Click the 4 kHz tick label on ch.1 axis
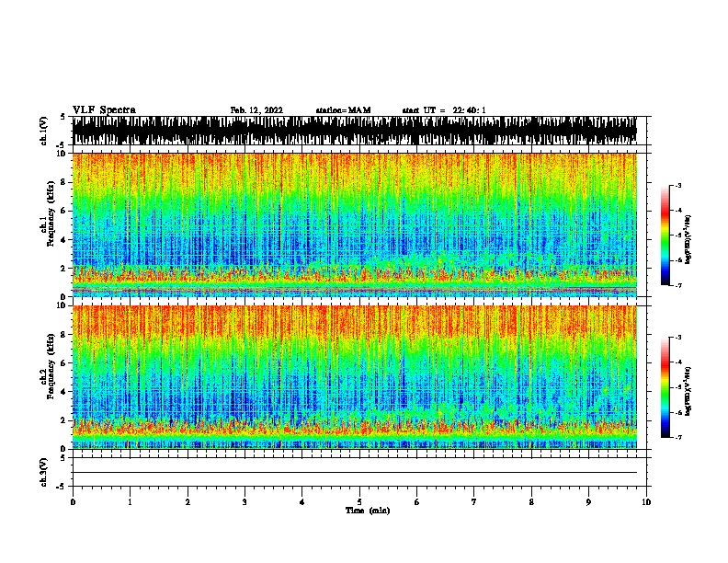Screen dimensions: 728x563 63,240
